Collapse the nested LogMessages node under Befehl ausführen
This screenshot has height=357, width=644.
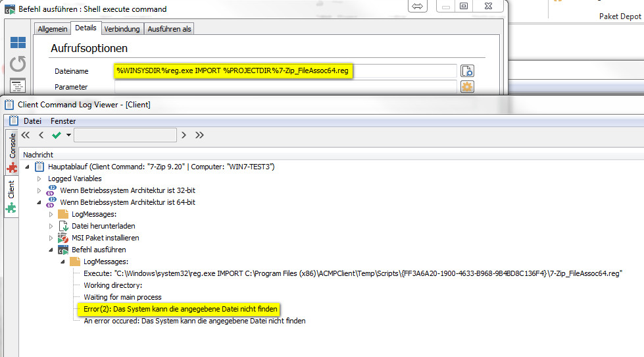(x=63, y=261)
